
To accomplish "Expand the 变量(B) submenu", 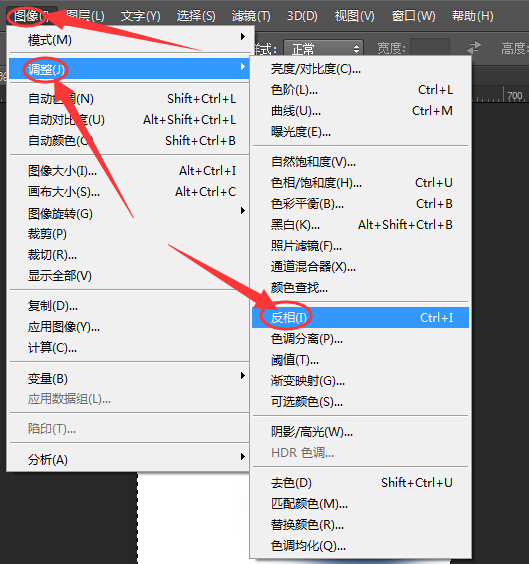I will click(129, 378).
